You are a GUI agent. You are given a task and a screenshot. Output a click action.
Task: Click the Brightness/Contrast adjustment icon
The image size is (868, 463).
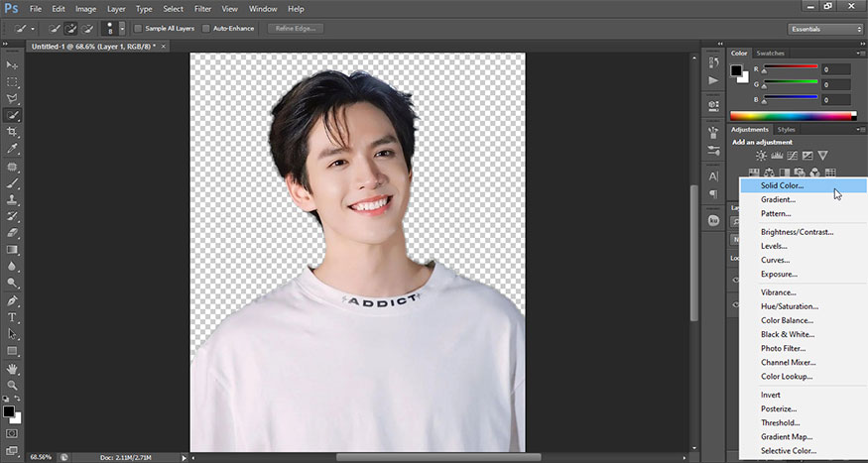[x=761, y=156]
